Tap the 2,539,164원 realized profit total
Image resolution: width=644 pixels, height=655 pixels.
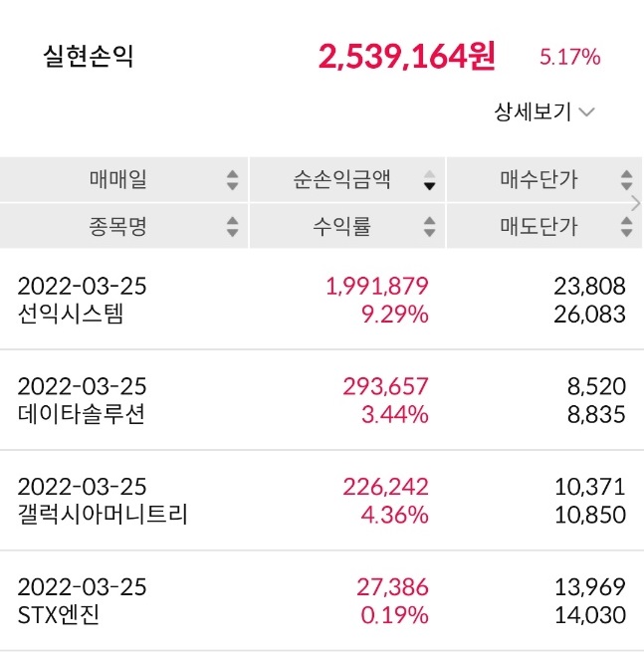(x=406, y=57)
